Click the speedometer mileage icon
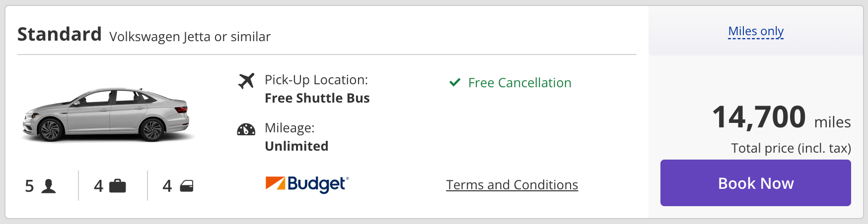Viewport: 868px width, 224px height. [246, 130]
